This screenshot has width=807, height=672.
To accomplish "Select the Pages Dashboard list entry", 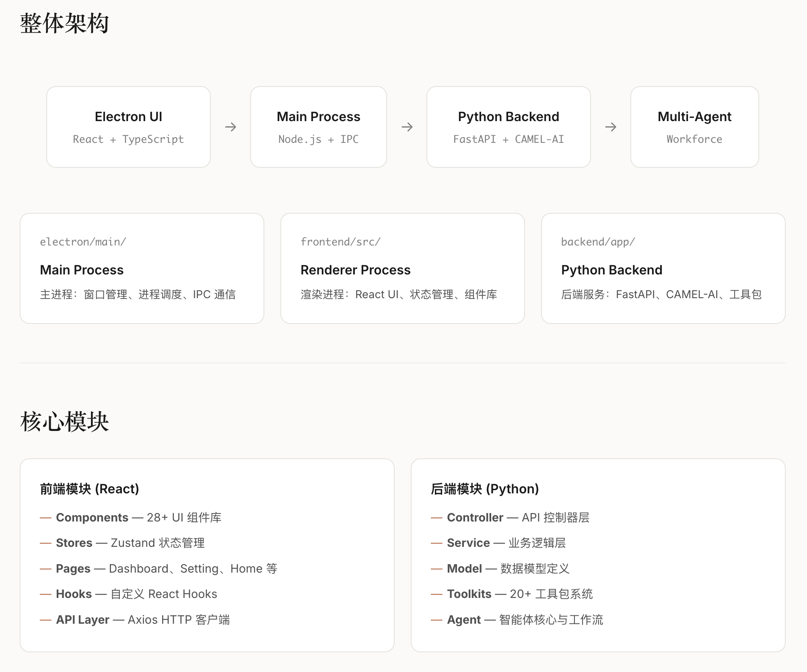I will [x=166, y=569].
